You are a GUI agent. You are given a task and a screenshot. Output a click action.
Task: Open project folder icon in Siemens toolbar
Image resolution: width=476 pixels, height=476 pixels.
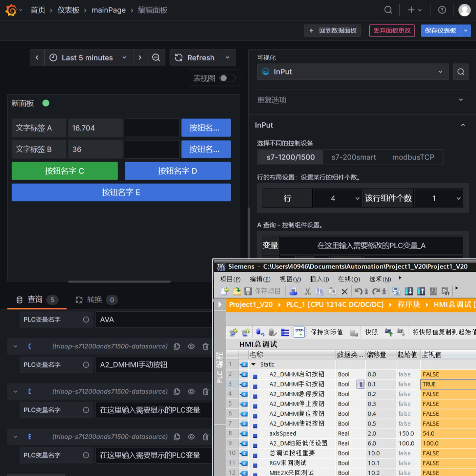coord(236,291)
